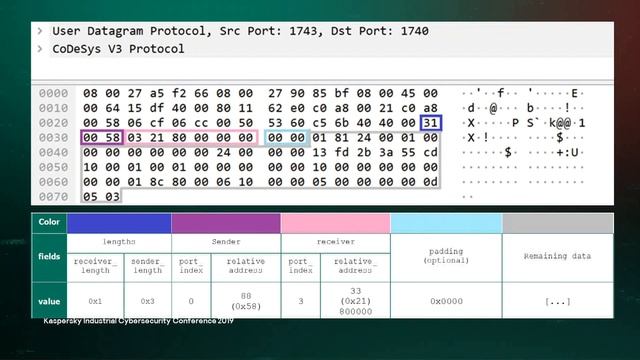This screenshot has width=640, height=360.
Task: Click the padding (optional) cell
Action: pyautogui.click(x=446, y=257)
